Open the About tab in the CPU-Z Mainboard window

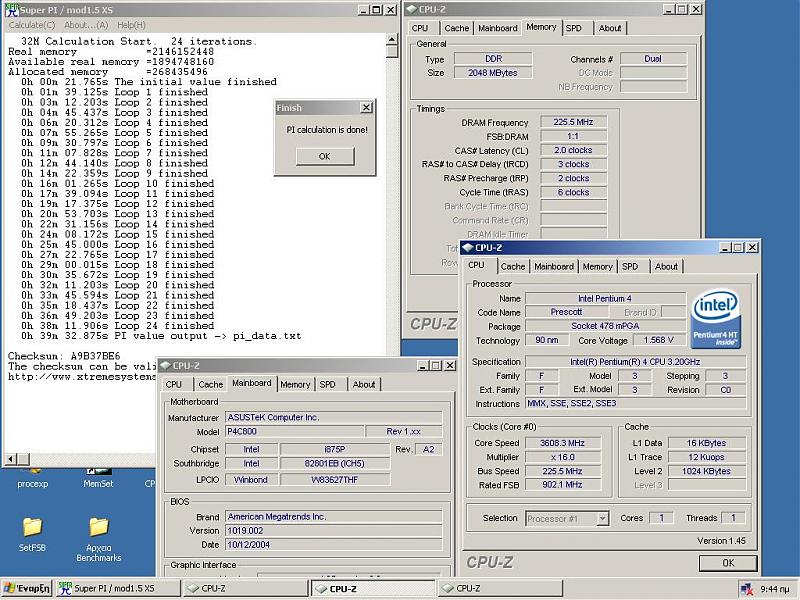tap(364, 384)
